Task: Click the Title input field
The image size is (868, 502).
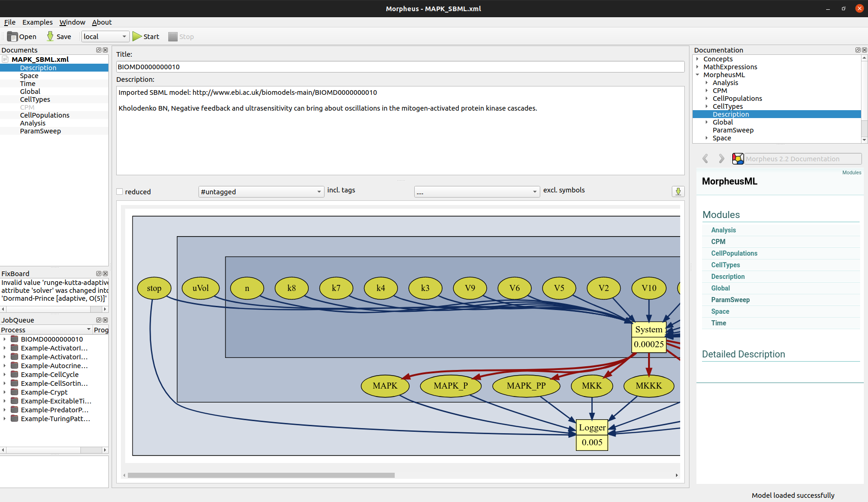Action: click(400, 67)
